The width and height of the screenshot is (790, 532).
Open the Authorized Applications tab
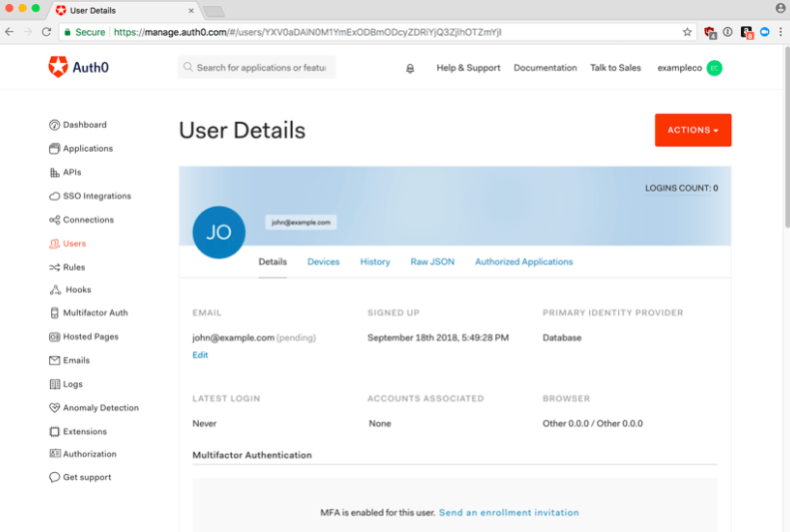click(x=523, y=262)
